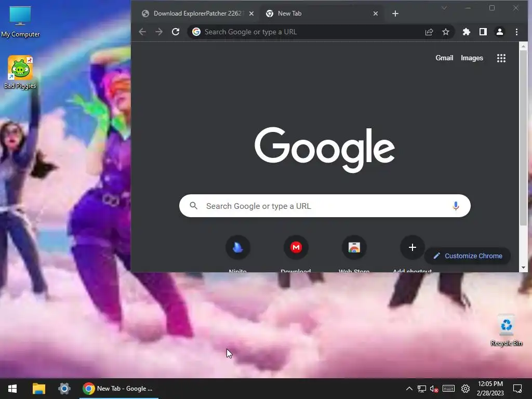
Task: Open the Images link
Action: pos(472,58)
